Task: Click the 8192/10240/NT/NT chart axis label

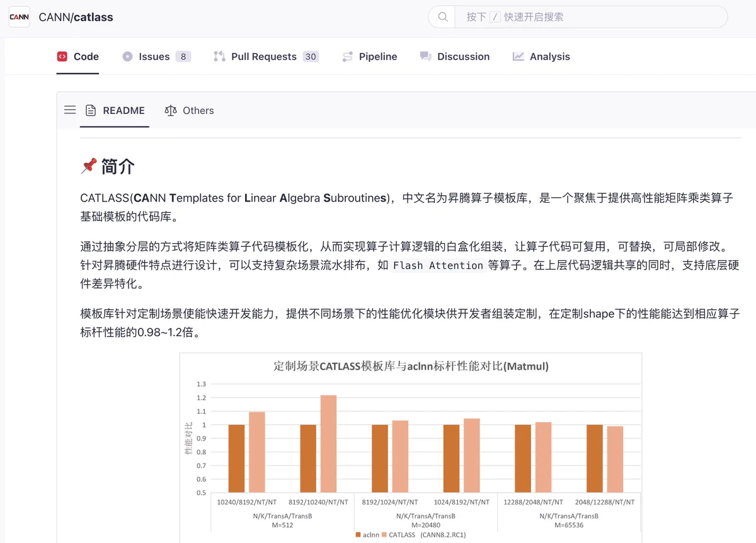Action: [318, 502]
